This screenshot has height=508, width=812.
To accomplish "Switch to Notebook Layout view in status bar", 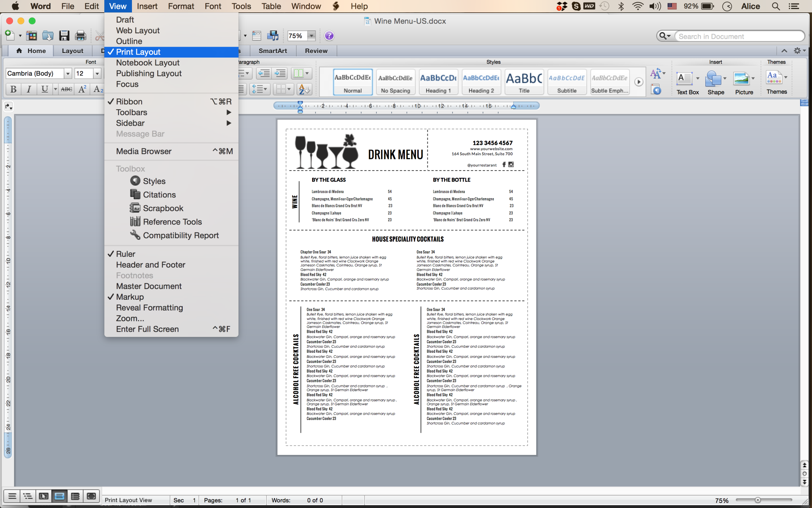I will (75, 496).
